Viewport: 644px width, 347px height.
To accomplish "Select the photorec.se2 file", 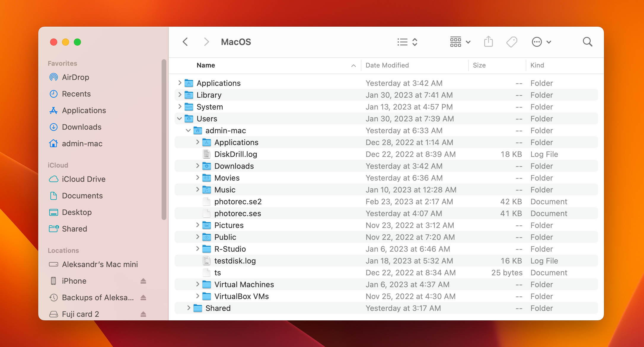I will click(x=386, y=202).
